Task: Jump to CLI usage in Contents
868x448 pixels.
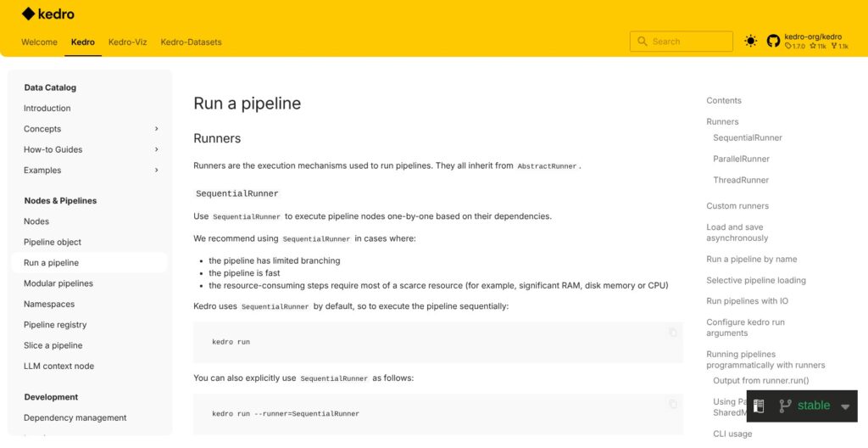Action: 732,434
